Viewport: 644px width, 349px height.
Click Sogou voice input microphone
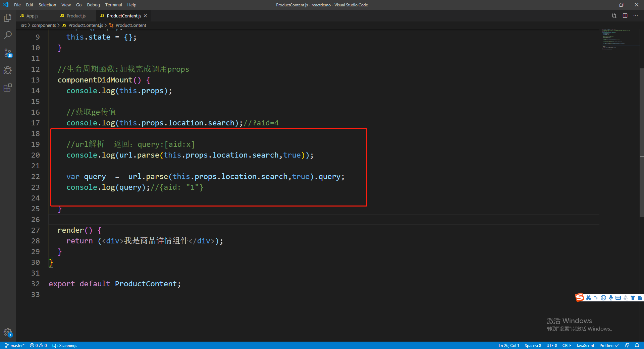(611, 298)
